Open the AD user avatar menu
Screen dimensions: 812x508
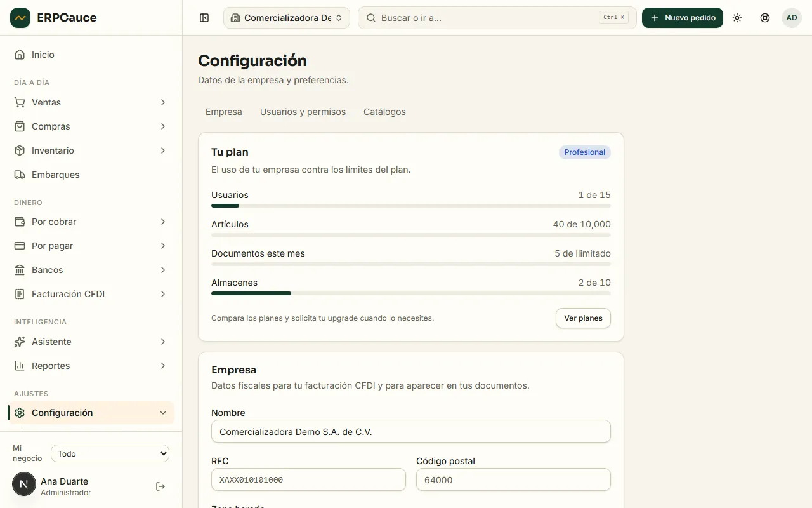tap(792, 18)
